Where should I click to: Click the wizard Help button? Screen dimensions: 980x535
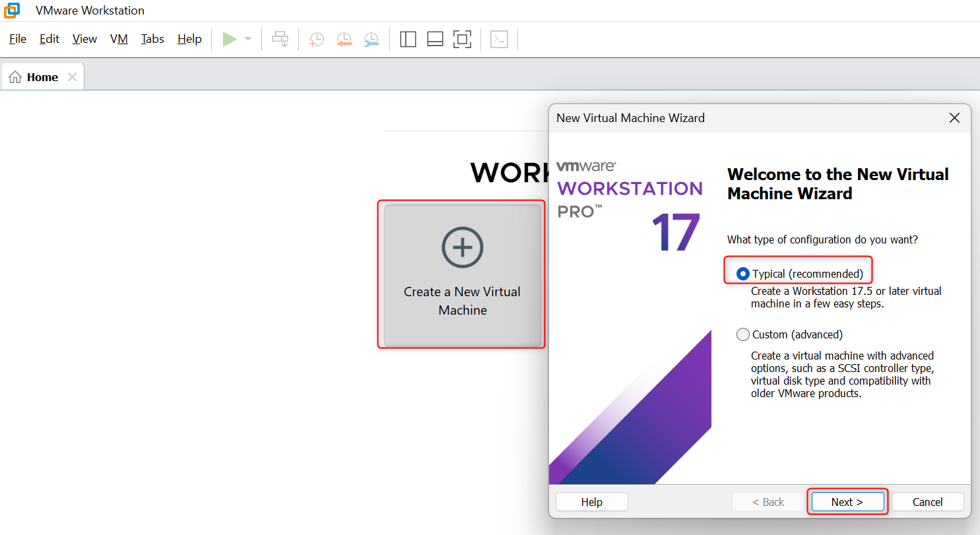[592, 502]
